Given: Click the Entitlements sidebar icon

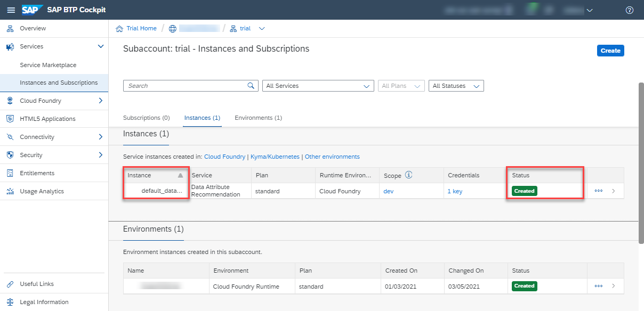Looking at the screenshot, I should (10, 173).
